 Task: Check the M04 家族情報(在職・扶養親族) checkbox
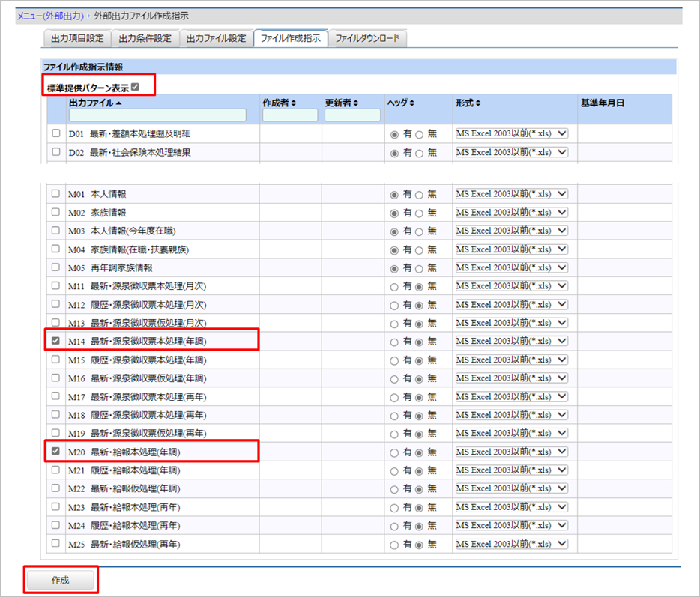tap(55, 249)
